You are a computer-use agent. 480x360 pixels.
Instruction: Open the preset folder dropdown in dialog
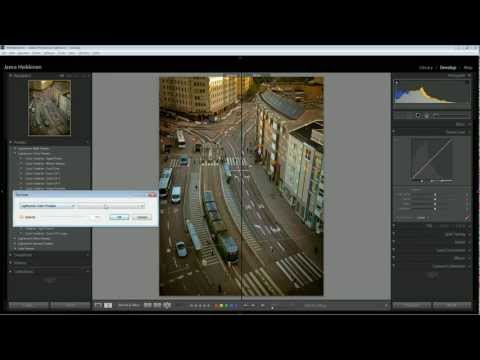coord(82,206)
